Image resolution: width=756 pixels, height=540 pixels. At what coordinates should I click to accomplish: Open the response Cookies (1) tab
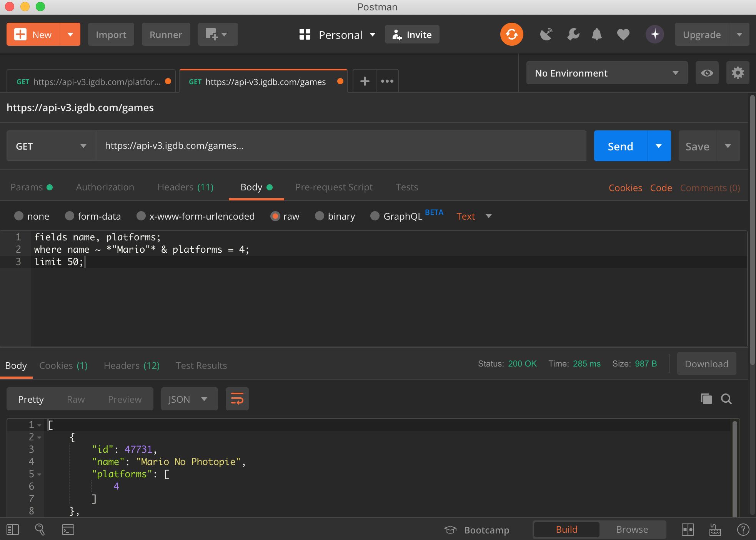(x=63, y=366)
